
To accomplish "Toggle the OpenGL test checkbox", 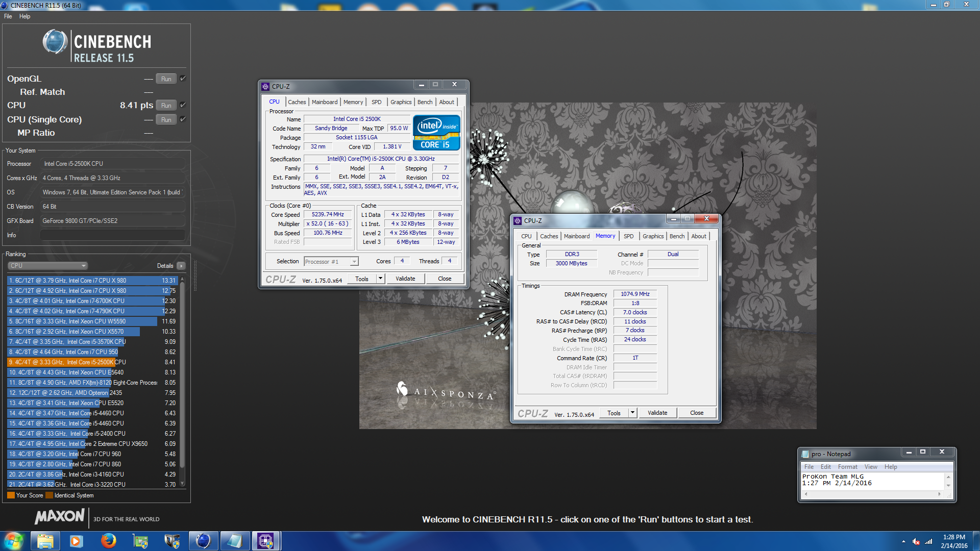I will tap(183, 78).
